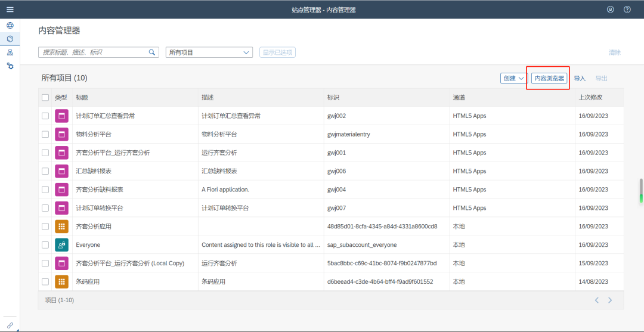This screenshot has width=644, height=332.
Task: Click the date 15/09/2023
Action: [x=593, y=263]
